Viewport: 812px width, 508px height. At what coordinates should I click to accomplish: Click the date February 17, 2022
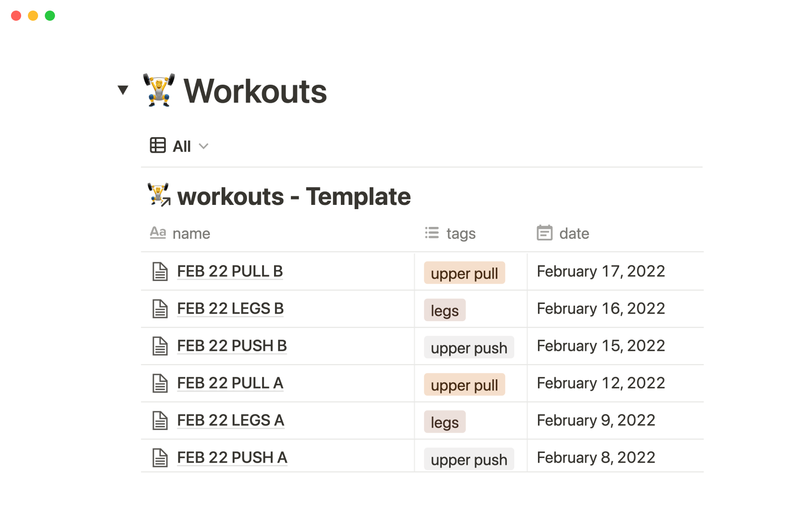tap(601, 271)
